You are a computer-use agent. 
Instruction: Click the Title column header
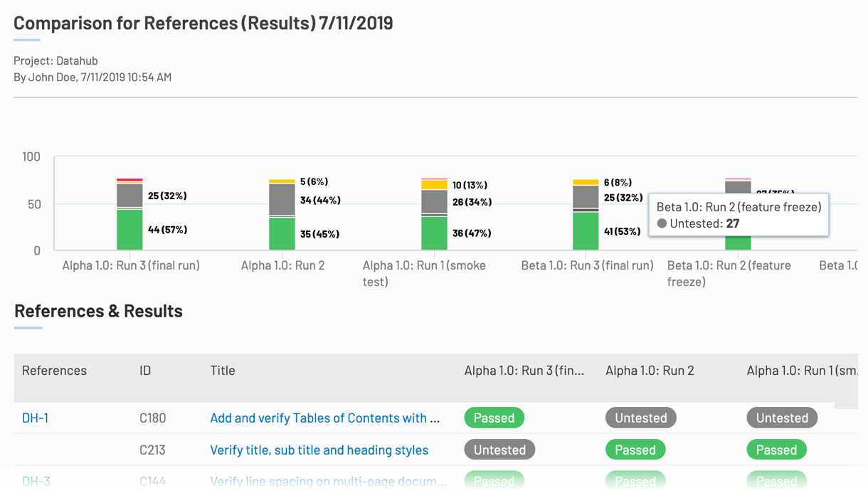point(223,370)
